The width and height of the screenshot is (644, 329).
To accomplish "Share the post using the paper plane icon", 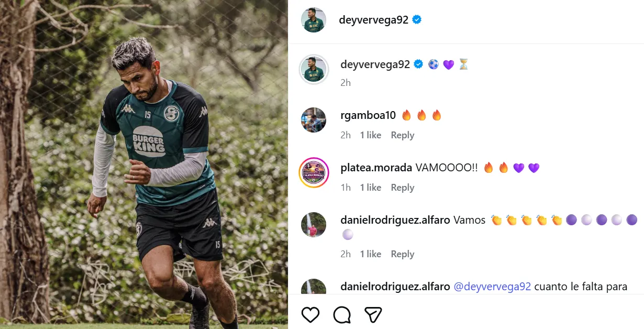I will click(372, 314).
